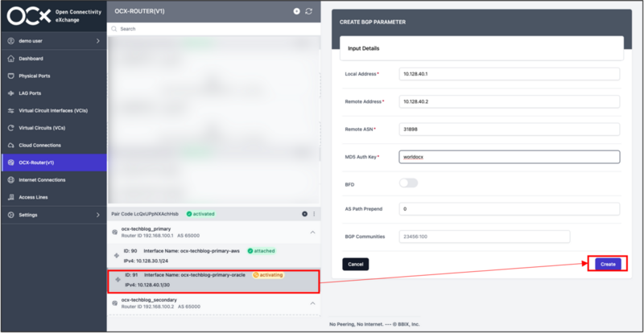The image size is (644, 333).
Task: Click the ocx-techblog_secondary router icon
Action: coord(115,303)
